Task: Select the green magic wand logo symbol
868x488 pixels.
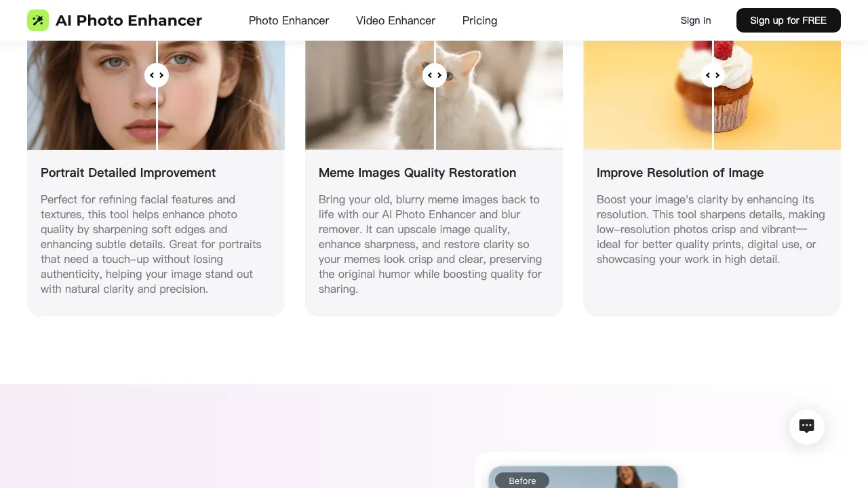Action: [x=38, y=20]
